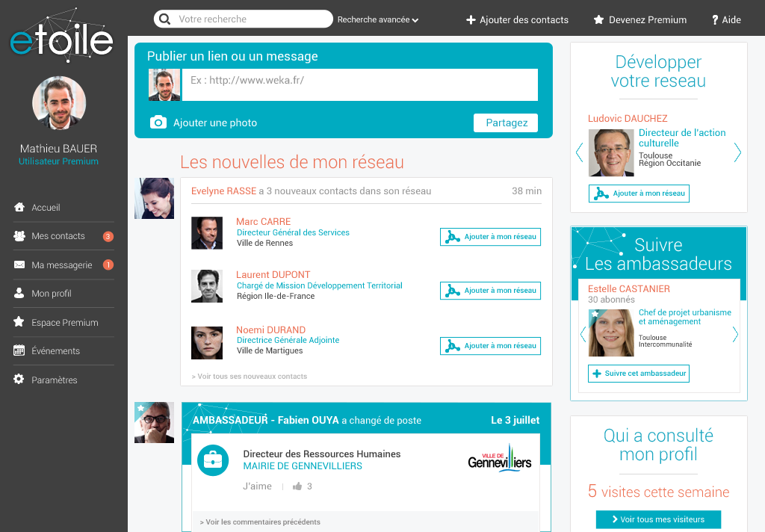Open Ma messagerie inbox
This screenshot has height=532, width=765.
click(x=61, y=265)
